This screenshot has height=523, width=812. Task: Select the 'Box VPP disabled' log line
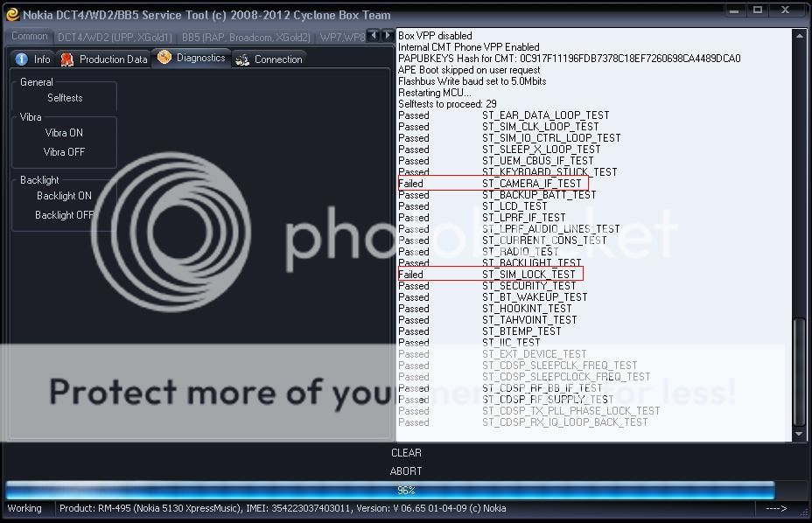[435, 36]
